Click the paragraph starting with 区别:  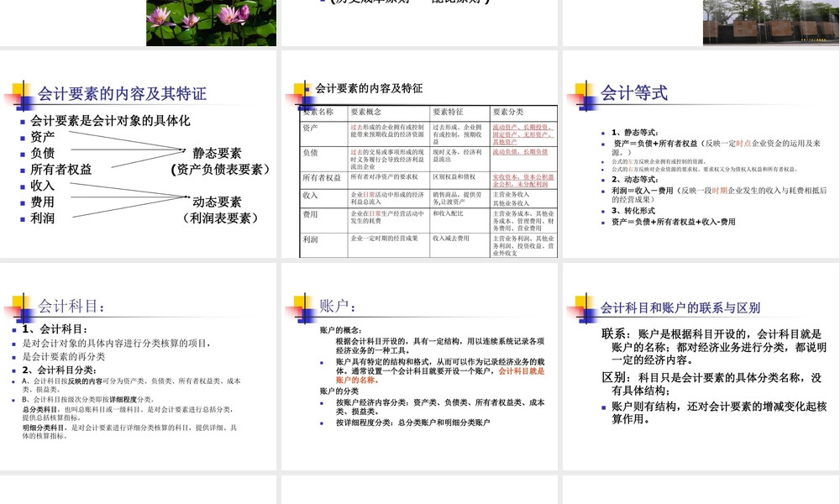(x=712, y=384)
